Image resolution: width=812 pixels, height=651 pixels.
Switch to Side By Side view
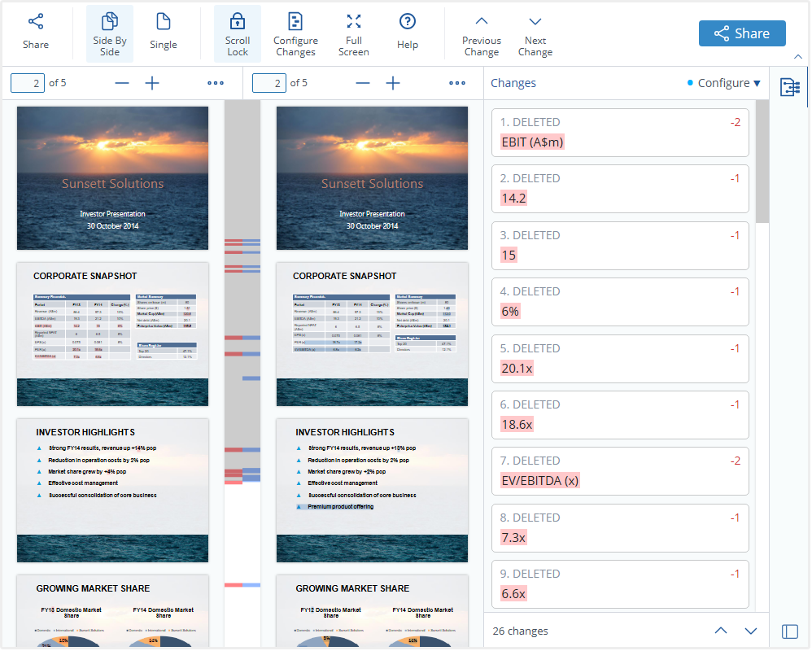click(110, 34)
